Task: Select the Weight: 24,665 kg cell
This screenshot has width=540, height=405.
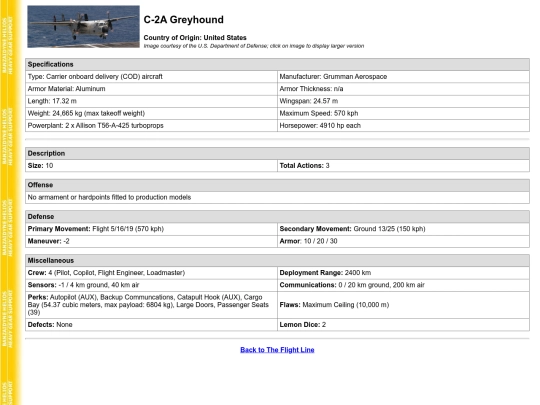Action: tap(151, 113)
